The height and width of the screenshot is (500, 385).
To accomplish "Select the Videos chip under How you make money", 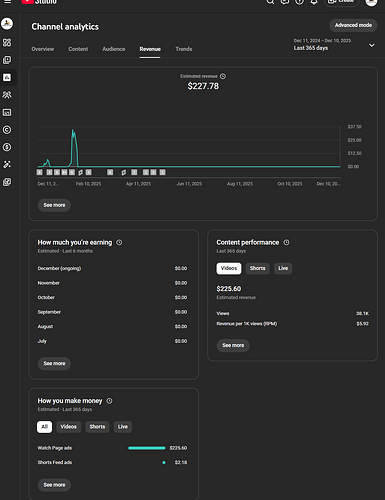I will point(68,427).
